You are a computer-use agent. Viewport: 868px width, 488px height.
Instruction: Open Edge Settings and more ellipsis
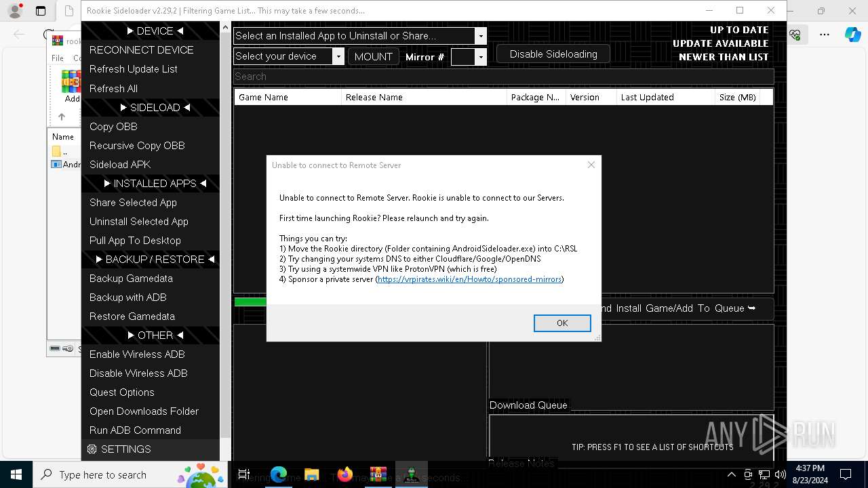(825, 35)
